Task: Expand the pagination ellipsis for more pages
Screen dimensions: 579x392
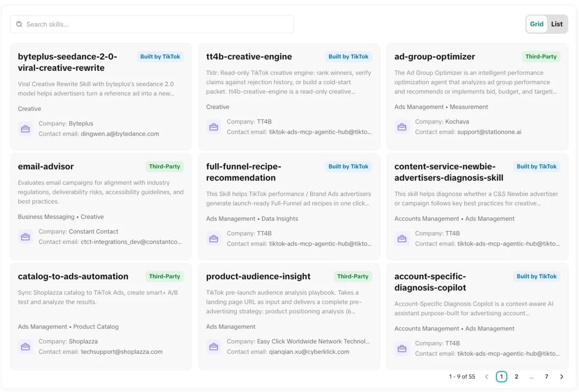Action: (x=531, y=377)
